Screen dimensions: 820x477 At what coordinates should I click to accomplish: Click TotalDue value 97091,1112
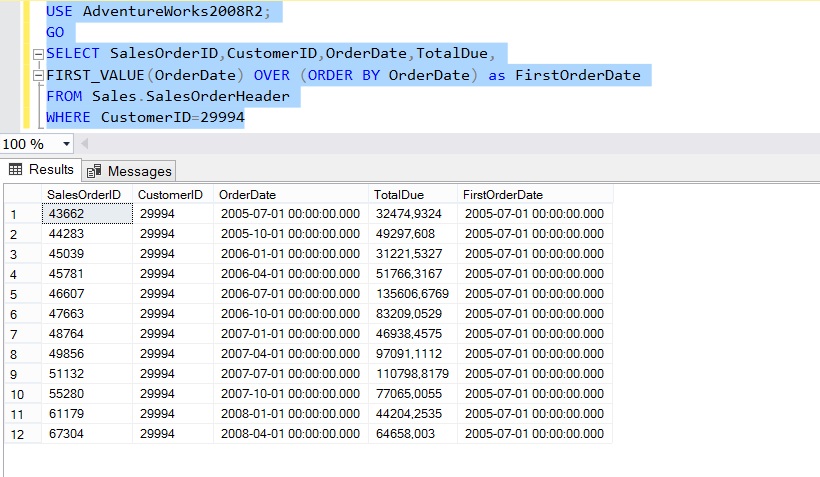point(413,354)
